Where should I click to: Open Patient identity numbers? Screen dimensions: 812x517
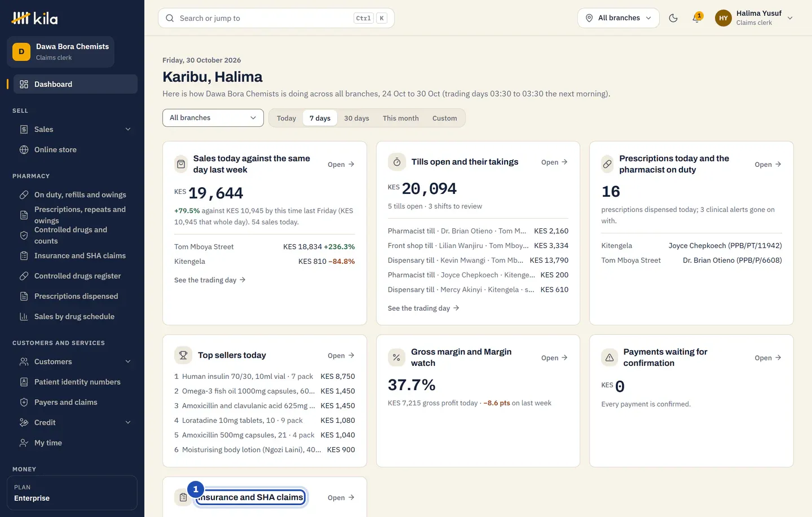pos(76,382)
